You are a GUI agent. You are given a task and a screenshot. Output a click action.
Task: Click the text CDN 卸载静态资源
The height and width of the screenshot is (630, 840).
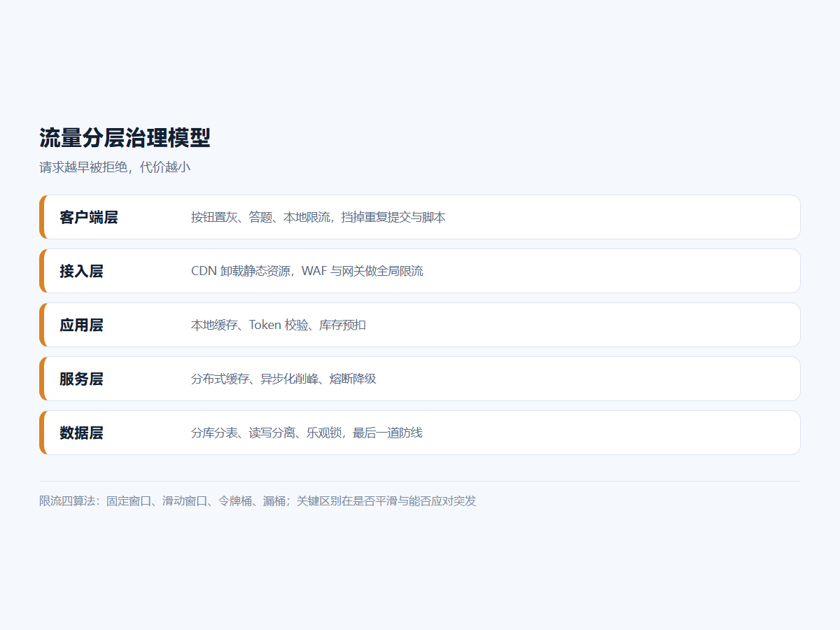coord(241,271)
